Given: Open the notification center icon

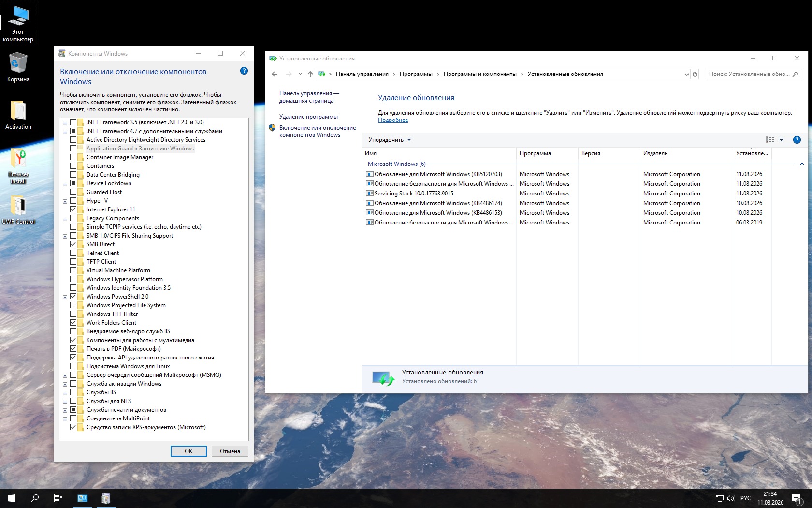Looking at the screenshot, I should click(x=797, y=498).
